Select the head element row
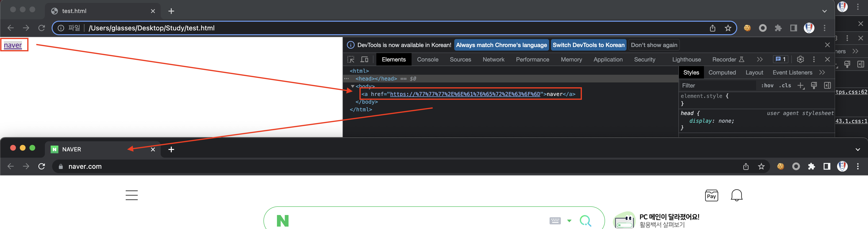The image size is (868, 229). click(510, 79)
